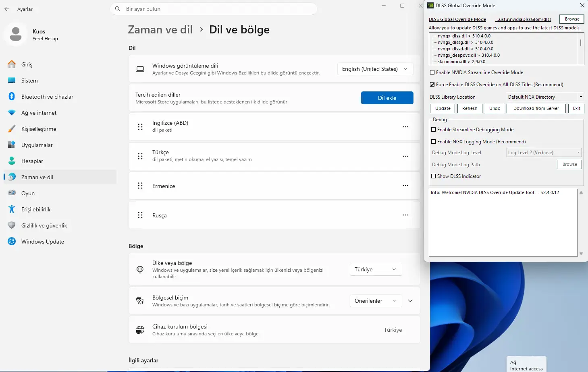Click drag handle beside Ermenice
The image size is (588, 372).
coord(140,186)
